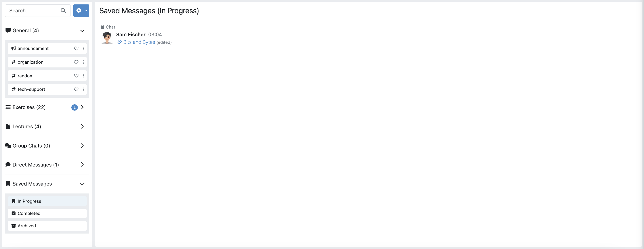
Task: Collapse the General channels section
Action: [x=82, y=31]
